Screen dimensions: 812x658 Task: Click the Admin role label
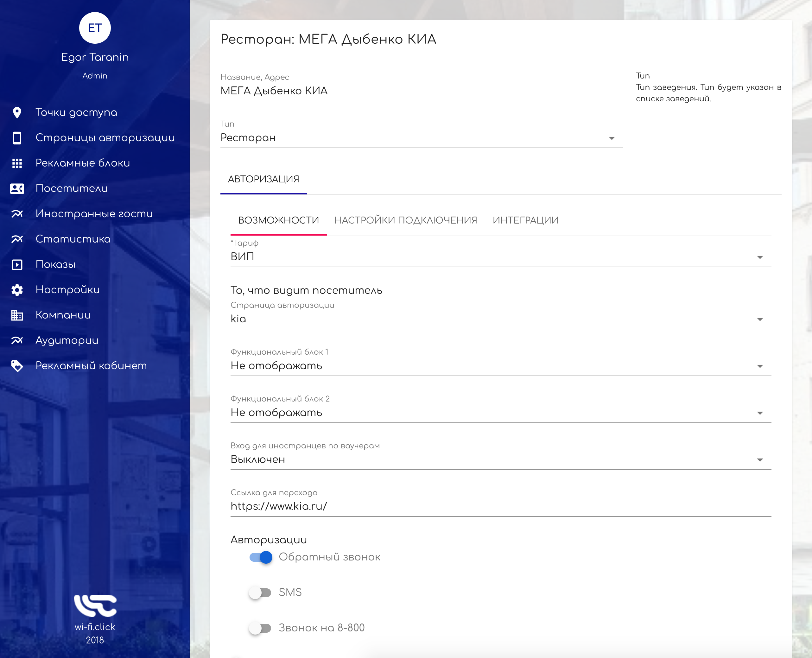[95, 76]
